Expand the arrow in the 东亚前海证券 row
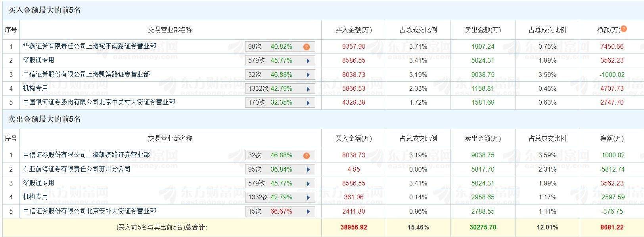The height and width of the screenshot is (237, 644). (x=308, y=170)
